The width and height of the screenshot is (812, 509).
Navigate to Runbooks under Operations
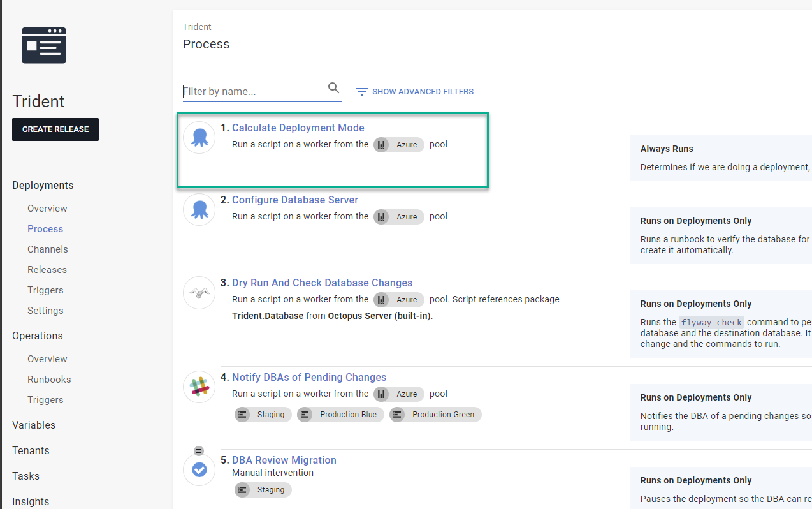tap(49, 379)
